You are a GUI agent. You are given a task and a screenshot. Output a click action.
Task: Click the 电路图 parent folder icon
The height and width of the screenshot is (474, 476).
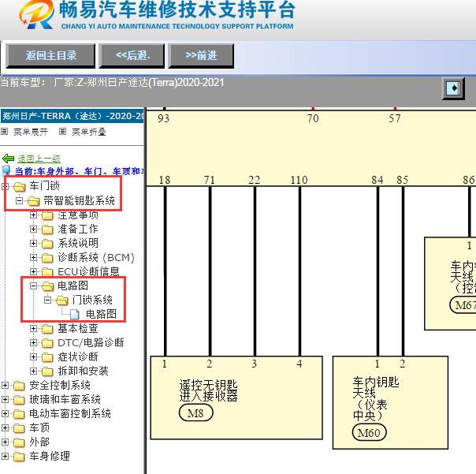47,286
